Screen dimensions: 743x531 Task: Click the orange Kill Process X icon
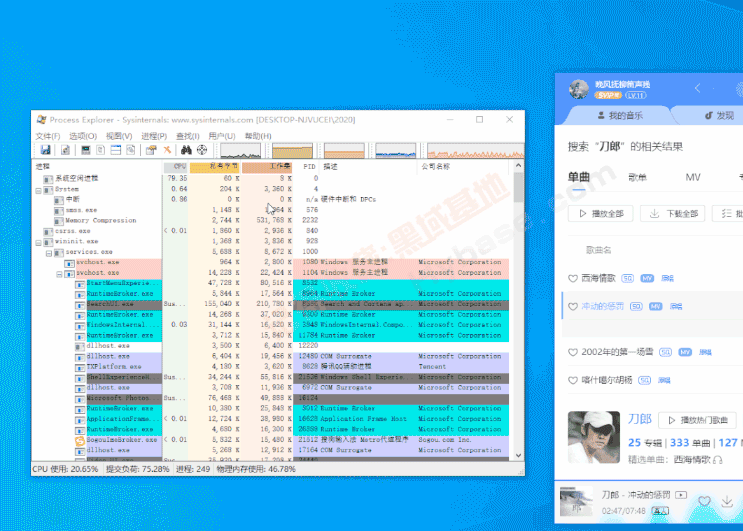coord(167,150)
